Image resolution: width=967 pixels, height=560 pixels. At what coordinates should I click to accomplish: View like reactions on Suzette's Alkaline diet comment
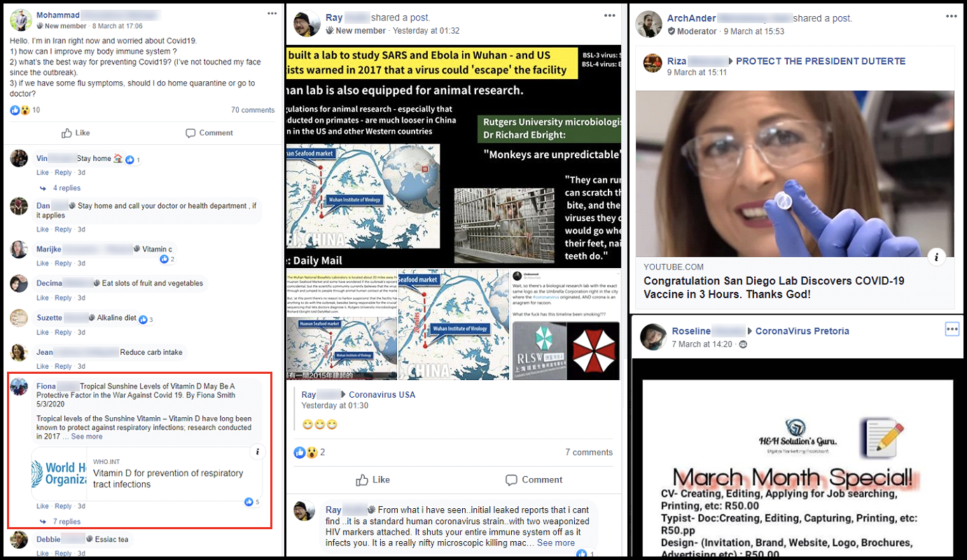146,319
